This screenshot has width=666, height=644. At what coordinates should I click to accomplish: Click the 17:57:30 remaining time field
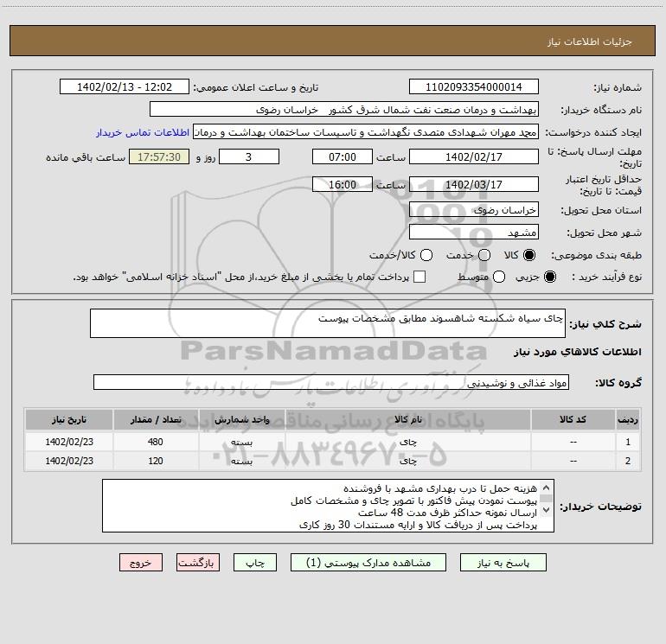click(159, 156)
